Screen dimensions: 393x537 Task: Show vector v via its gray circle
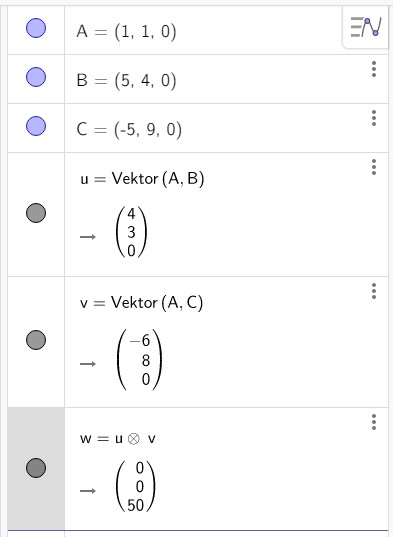[36, 340]
